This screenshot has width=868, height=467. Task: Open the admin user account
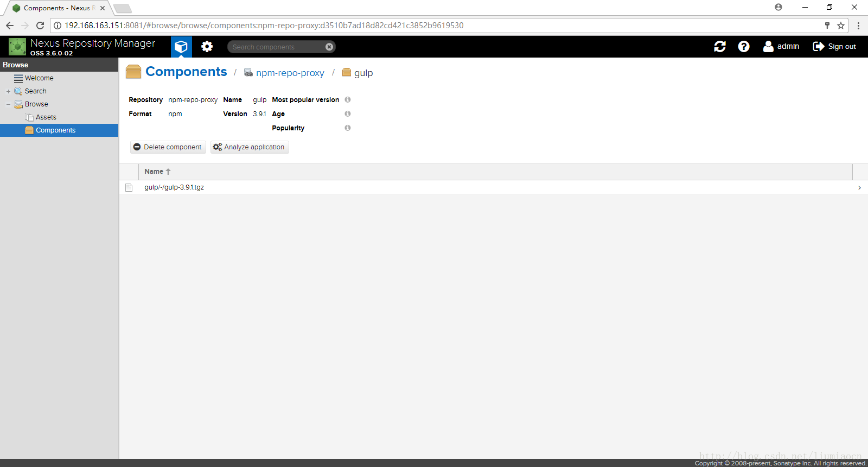click(x=781, y=47)
